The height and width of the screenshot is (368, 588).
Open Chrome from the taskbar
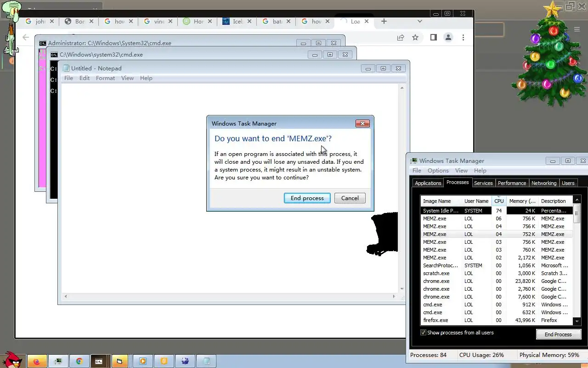(79, 361)
